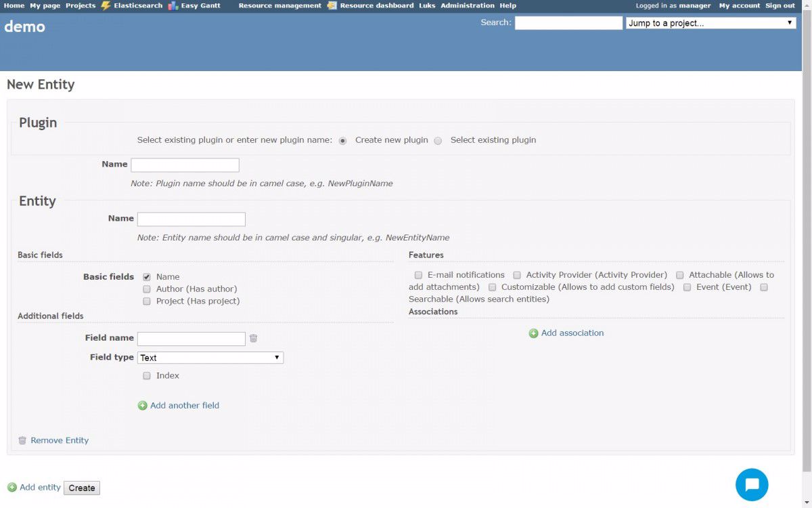Click the green plus icon for Add association
Viewport: 812px width, 508px height.
pyautogui.click(x=533, y=333)
